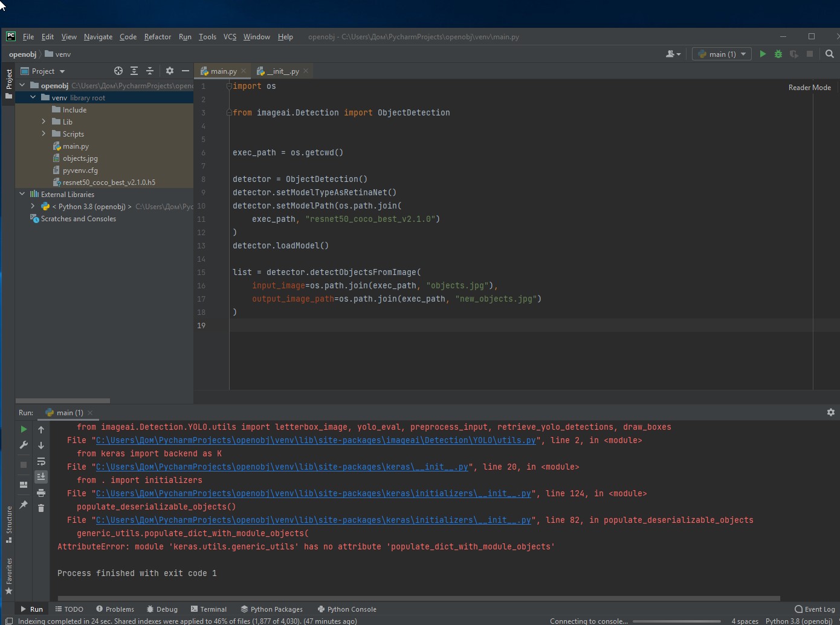Viewport: 840px width, 625px height.
Task: Expand the Scripts folder
Action: pos(44,134)
